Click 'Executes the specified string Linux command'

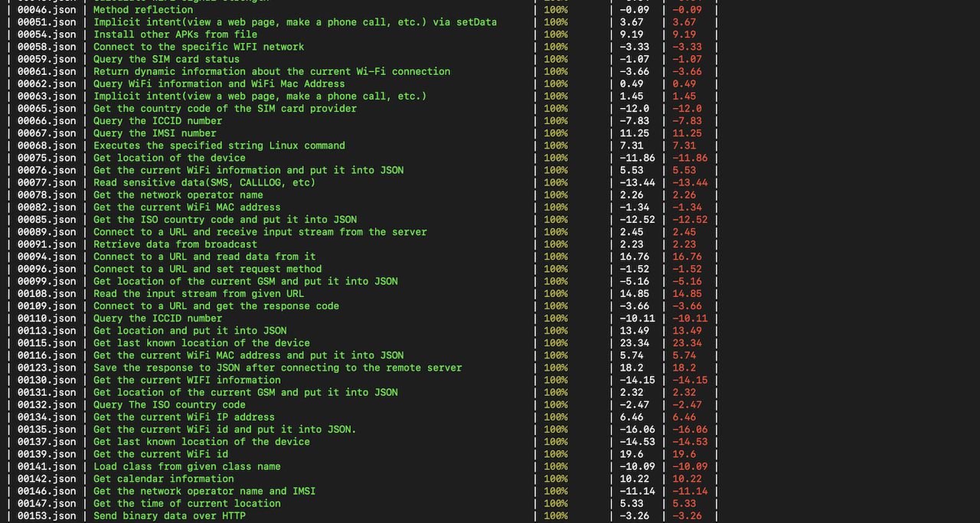219,145
